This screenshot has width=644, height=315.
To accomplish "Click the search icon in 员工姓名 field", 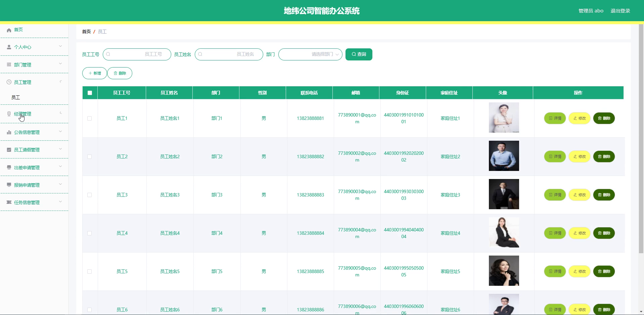I will pos(200,54).
